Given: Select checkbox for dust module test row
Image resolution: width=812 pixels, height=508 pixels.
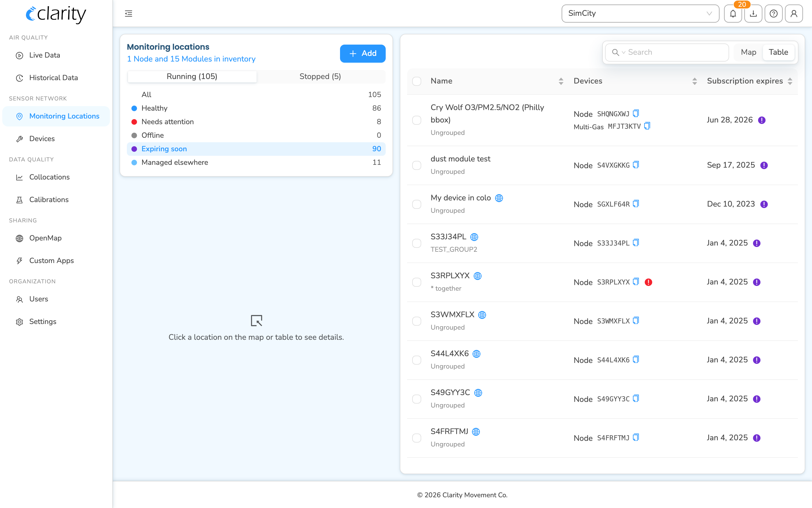Looking at the screenshot, I should 417,165.
